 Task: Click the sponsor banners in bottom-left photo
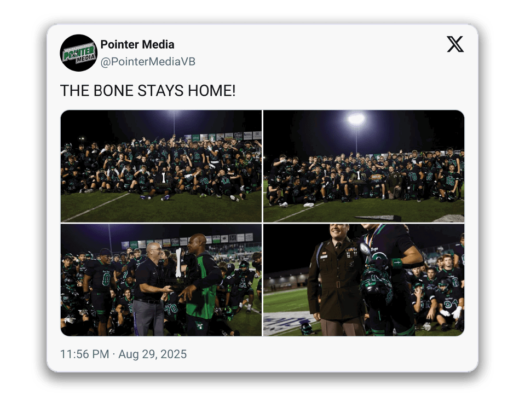(x=187, y=241)
